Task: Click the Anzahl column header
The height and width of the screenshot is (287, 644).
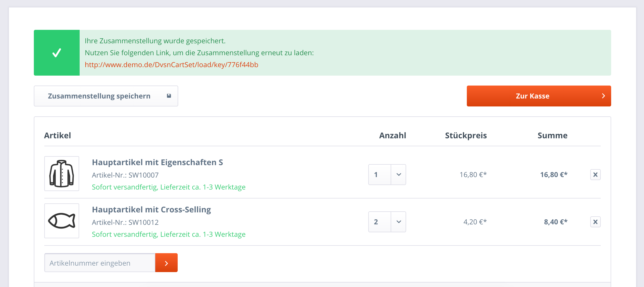Action: (x=392, y=135)
